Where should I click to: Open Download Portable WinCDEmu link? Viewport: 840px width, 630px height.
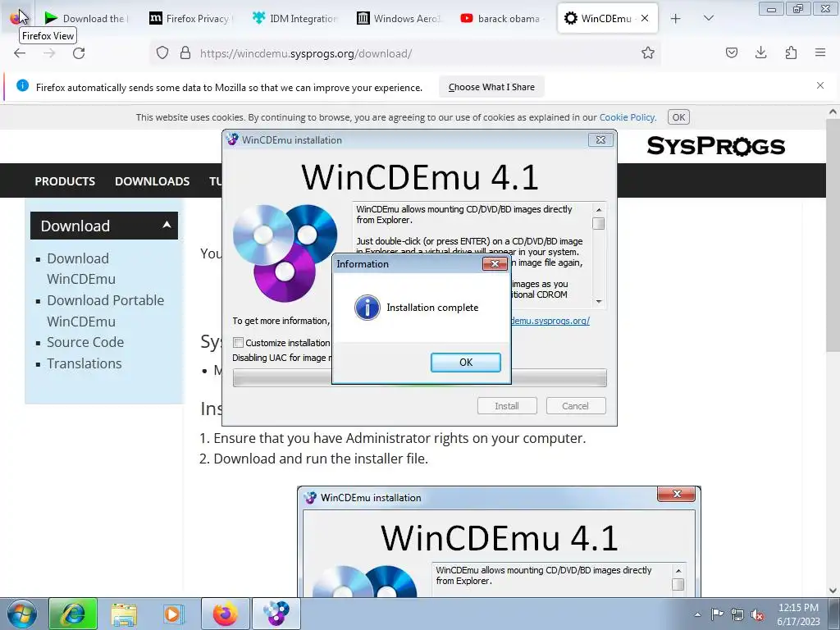105,311
